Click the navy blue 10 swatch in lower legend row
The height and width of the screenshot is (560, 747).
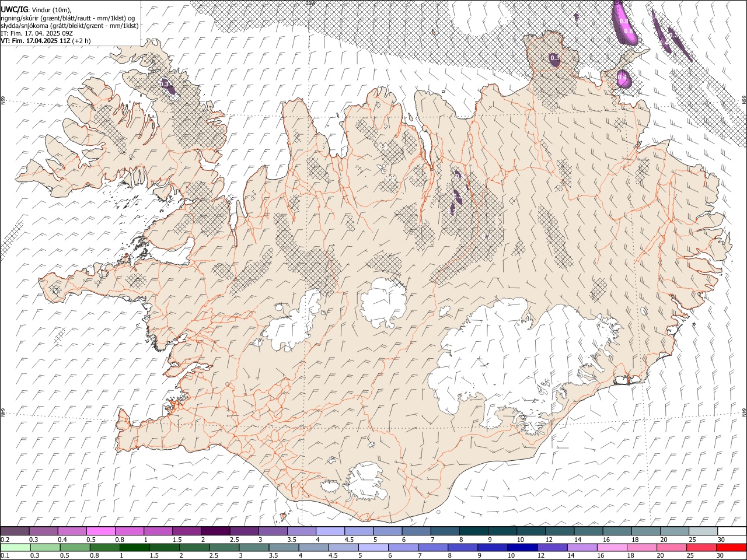(522, 548)
